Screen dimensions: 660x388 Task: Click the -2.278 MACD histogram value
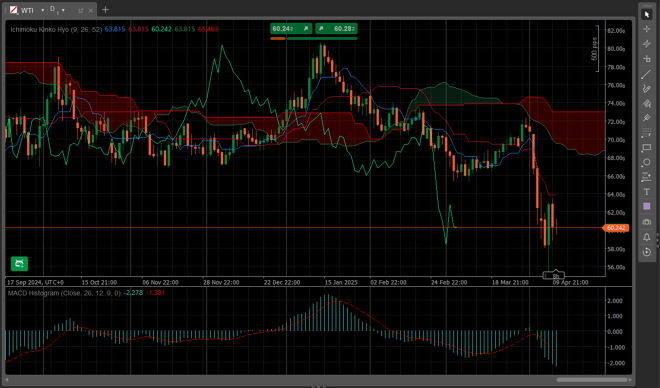tap(133, 293)
